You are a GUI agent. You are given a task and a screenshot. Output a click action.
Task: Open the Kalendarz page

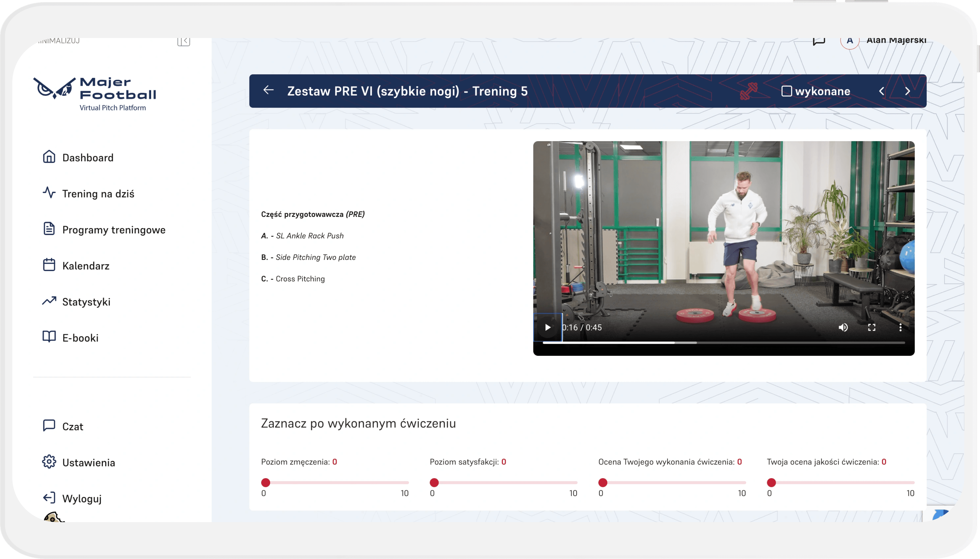pos(85,266)
